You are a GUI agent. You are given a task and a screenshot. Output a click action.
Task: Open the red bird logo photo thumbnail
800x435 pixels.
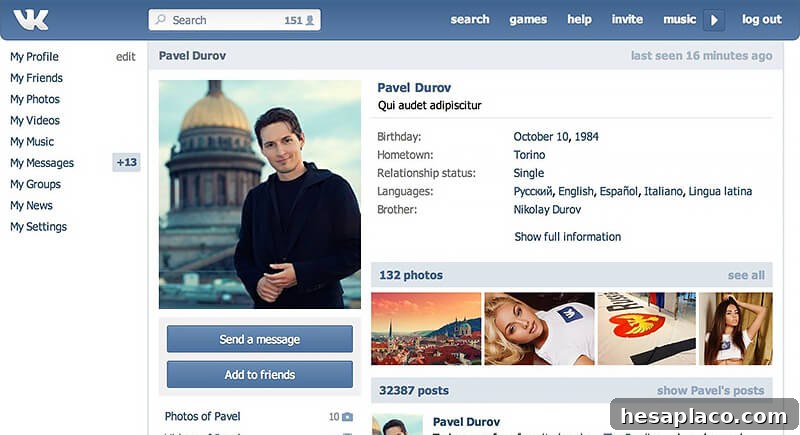pyautogui.click(x=646, y=328)
